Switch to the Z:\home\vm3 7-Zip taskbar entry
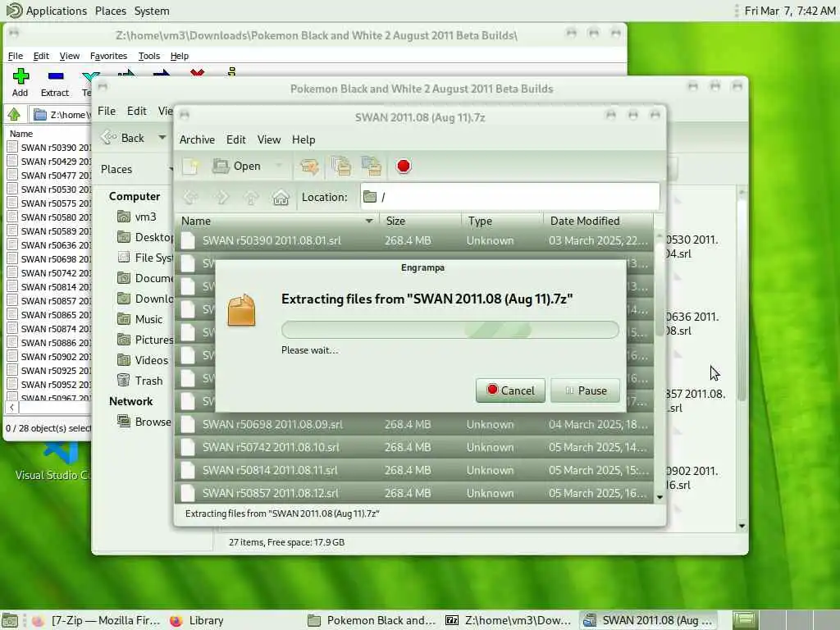 [509, 620]
